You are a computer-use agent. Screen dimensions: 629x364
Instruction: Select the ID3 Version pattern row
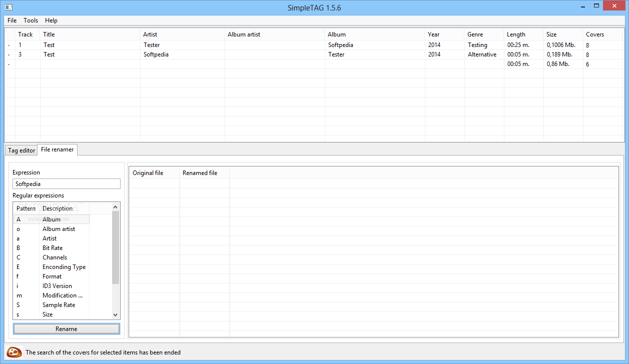(51, 286)
